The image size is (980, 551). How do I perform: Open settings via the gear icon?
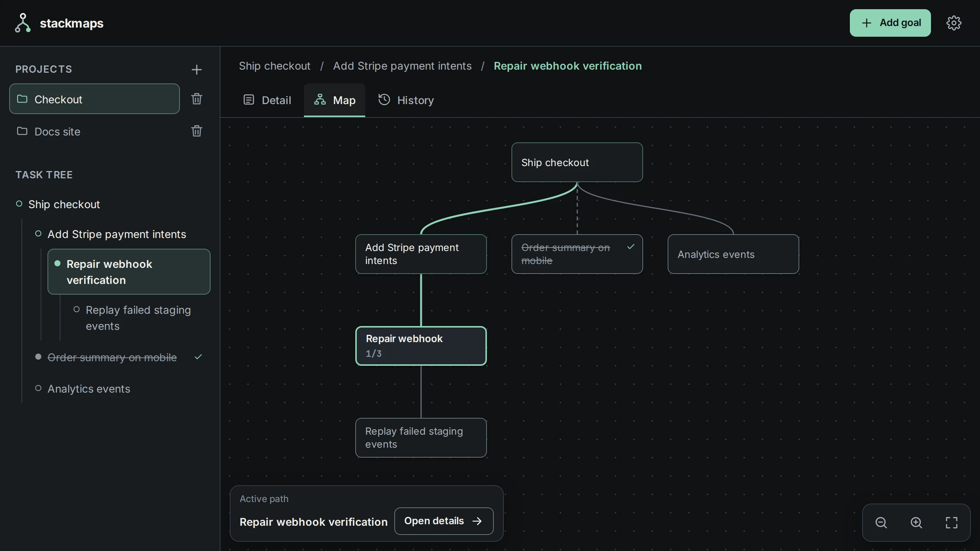pos(954,23)
